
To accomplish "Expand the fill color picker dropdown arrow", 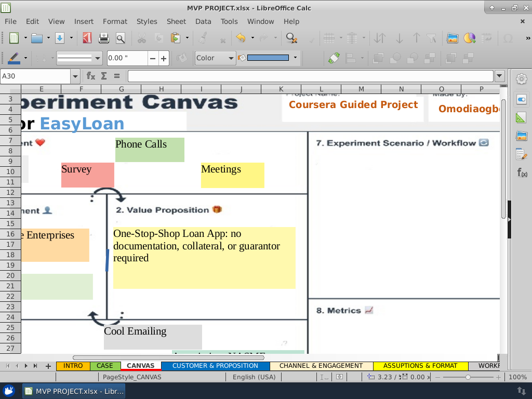I will (x=295, y=58).
